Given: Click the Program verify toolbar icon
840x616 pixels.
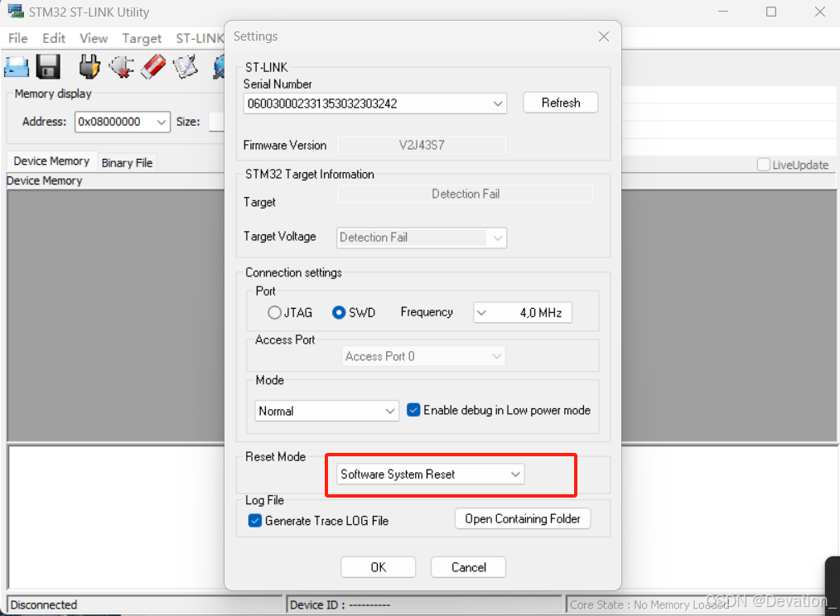Looking at the screenshot, I should (186, 67).
